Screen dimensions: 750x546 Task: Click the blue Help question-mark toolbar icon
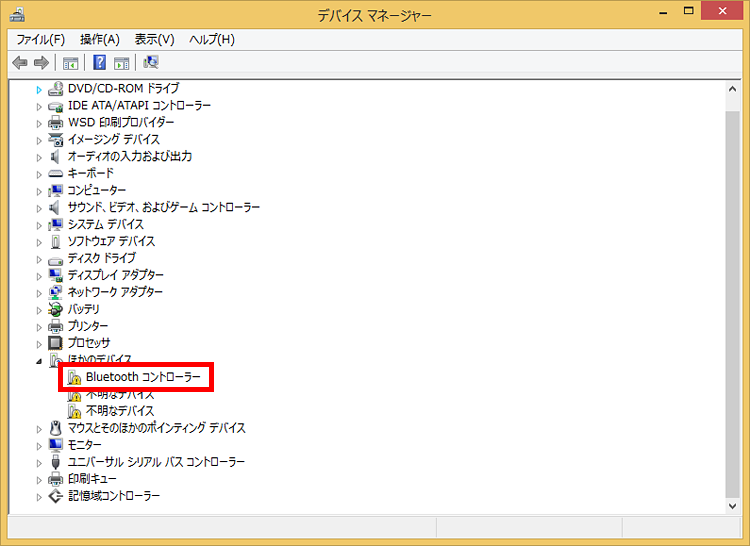point(99,62)
